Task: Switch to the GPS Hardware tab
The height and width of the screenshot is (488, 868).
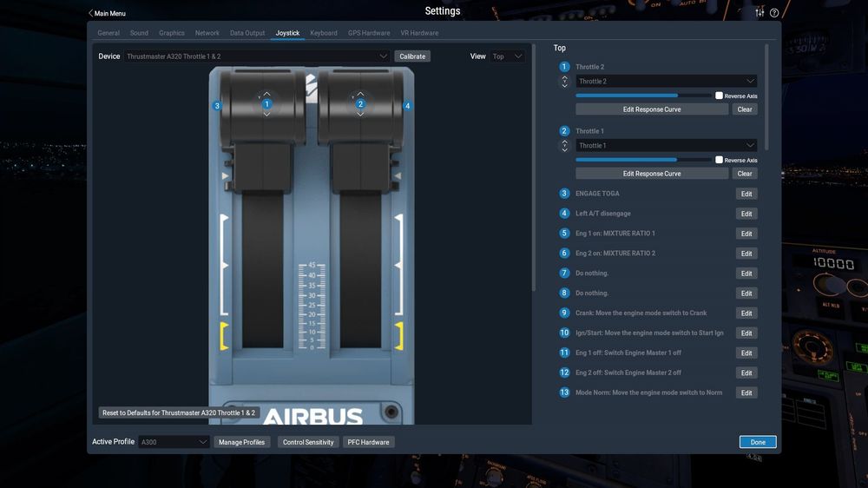Action: click(369, 33)
